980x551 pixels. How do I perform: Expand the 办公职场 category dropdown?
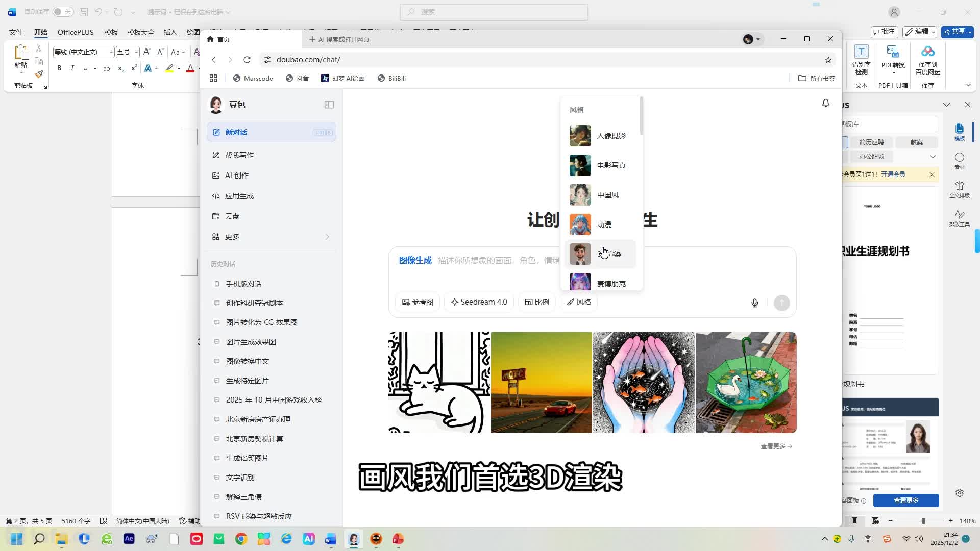933,157
